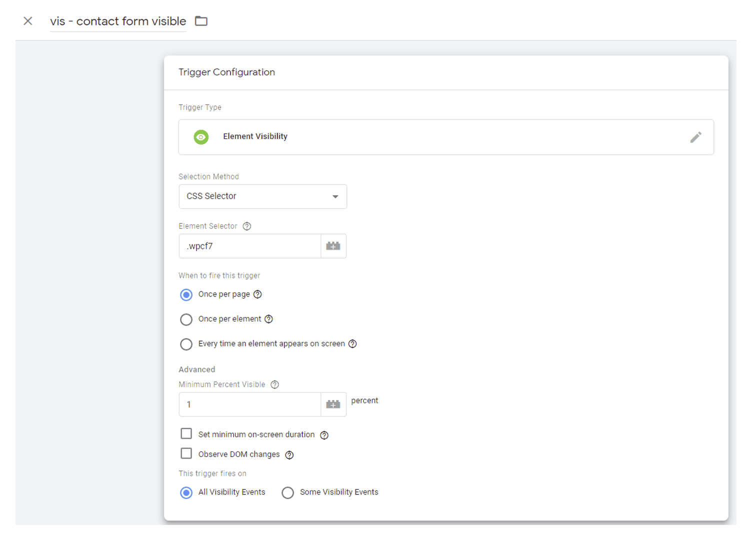Show help for Observe DOM changes
The height and width of the screenshot is (539, 756).
coord(289,455)
